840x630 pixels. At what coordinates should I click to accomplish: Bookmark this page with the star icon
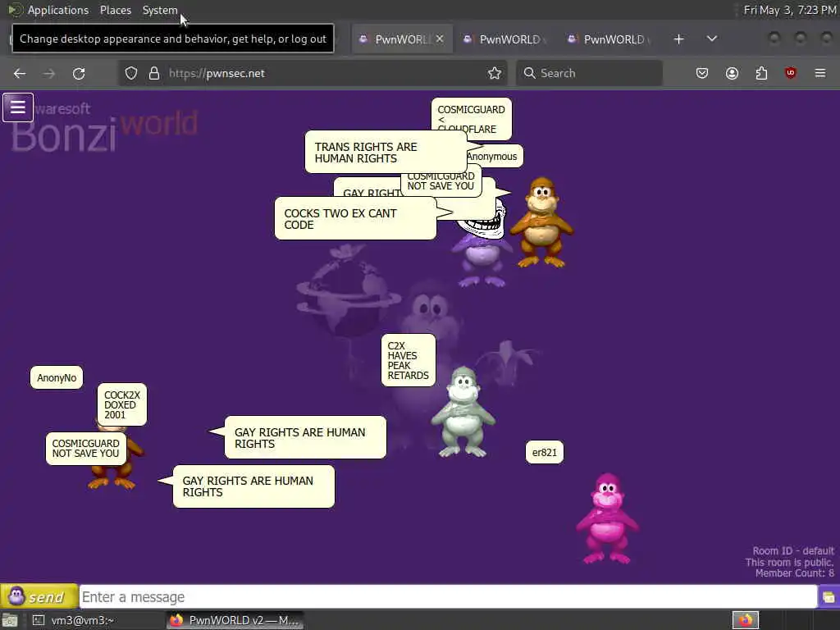[495, 73]
